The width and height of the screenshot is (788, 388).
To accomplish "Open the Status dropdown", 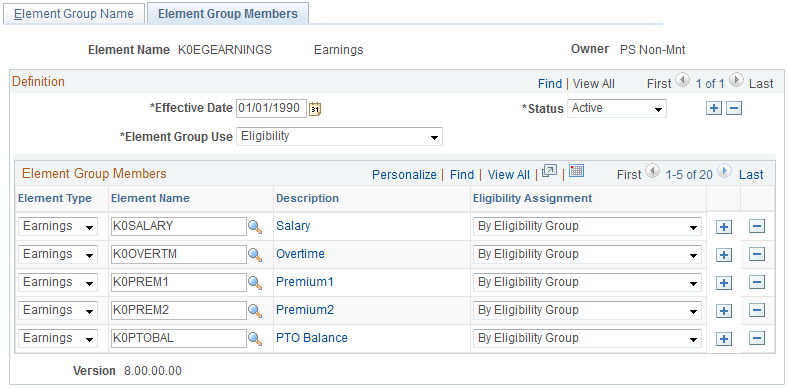I will tap(617, 109).
